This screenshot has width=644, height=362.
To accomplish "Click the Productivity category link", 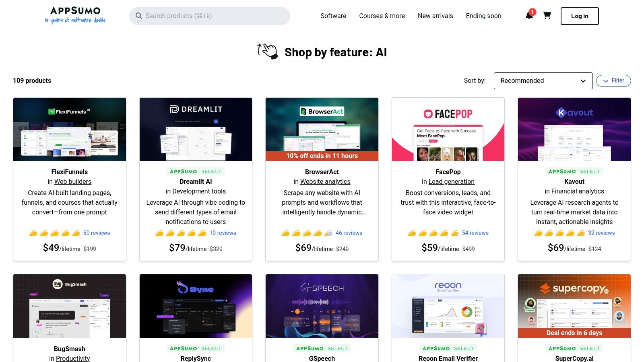I will coord(73,358).
